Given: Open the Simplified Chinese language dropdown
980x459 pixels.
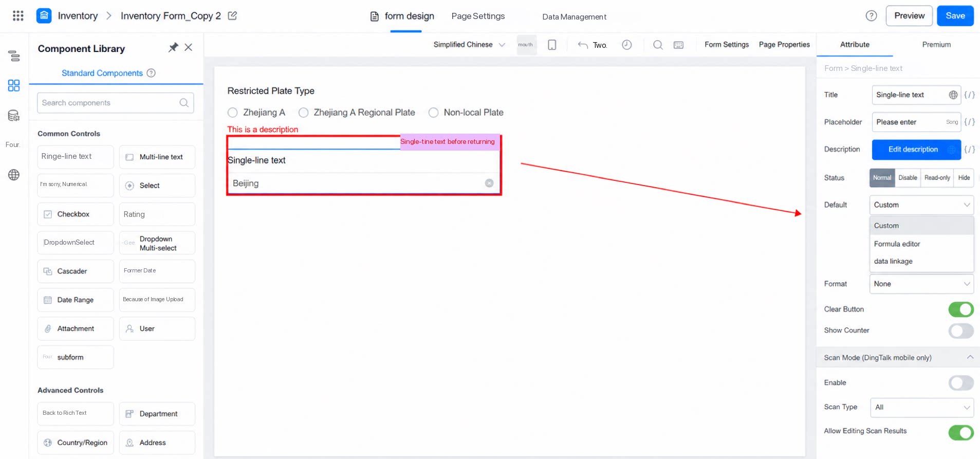Looking at the screenshot, I should click(469, 45).
